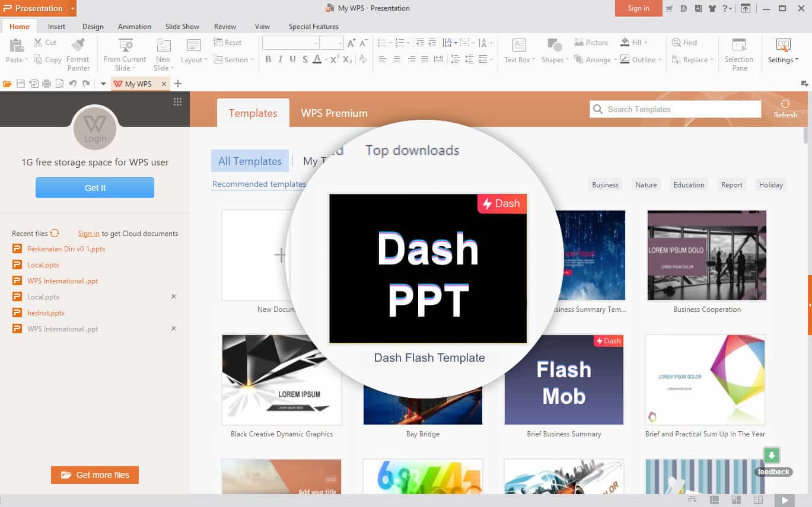Toggle Italic formatting
Screen dimensions: 812x507
click(281, 59)
